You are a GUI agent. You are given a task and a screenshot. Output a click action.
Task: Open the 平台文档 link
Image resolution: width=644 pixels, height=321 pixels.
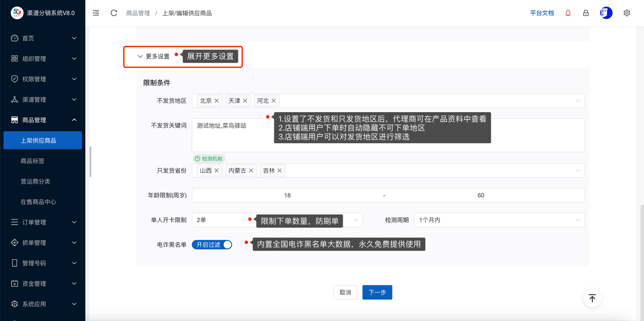[542, 13]
